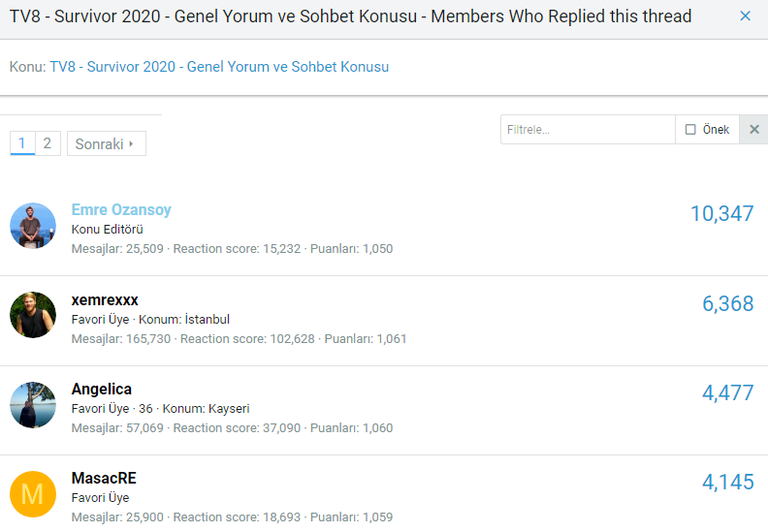Click MasacRE's orange M avatar

(x=33, y=494)
